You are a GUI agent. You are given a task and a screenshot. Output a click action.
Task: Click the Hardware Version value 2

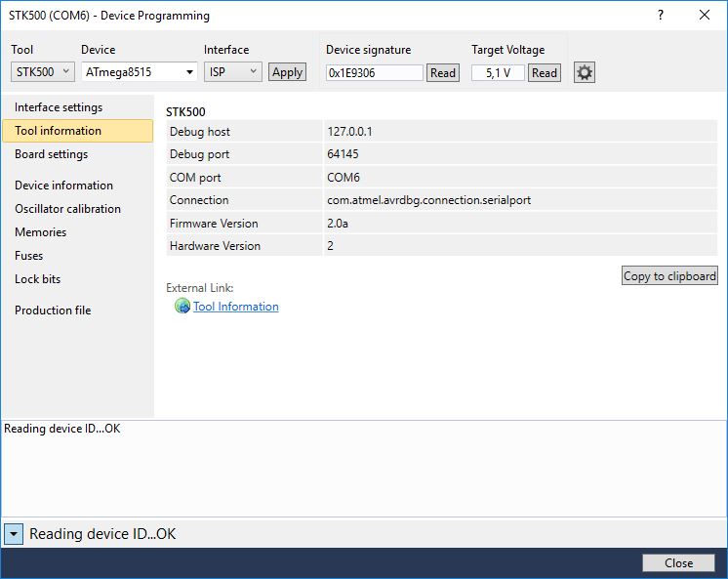pos(520,246)
